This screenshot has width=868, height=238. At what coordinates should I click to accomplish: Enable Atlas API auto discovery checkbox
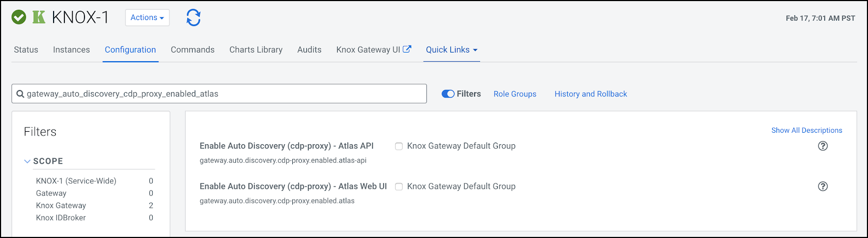(399, 146)
